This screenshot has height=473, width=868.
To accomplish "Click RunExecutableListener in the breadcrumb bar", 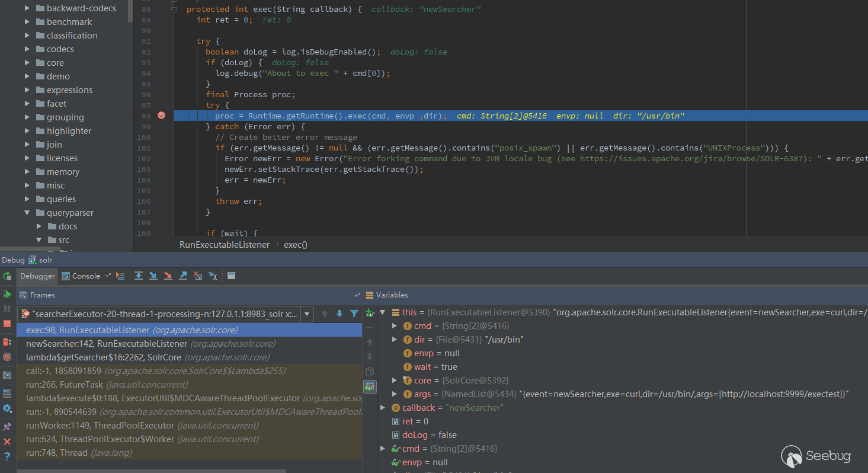I will pyautogui.click(x=225, y=245).
